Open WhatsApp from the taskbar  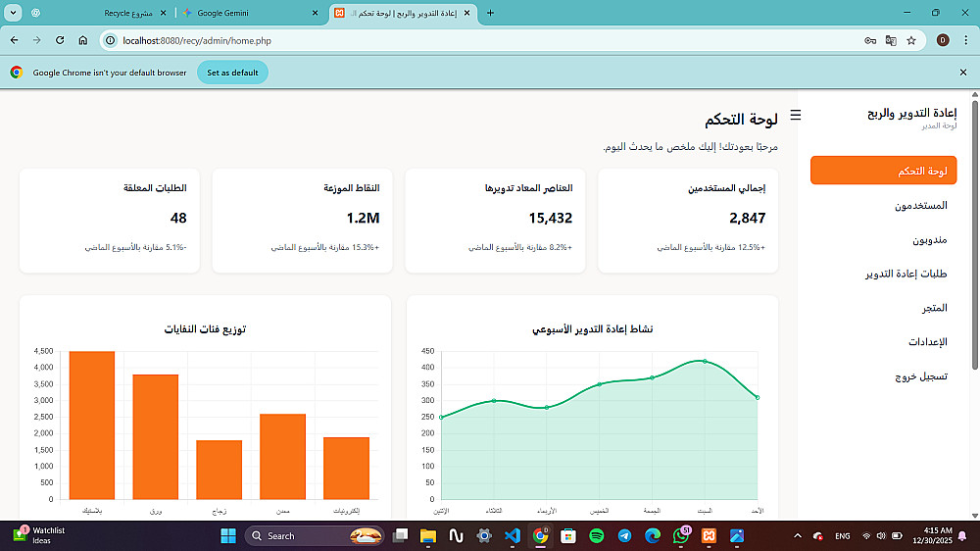(x=681, y=536)
